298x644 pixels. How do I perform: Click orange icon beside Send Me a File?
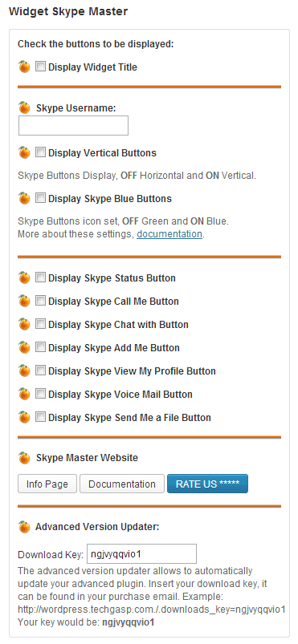25,418
